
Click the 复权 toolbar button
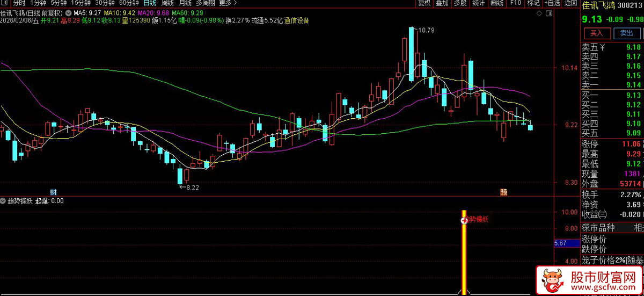[x=425, y=3]
